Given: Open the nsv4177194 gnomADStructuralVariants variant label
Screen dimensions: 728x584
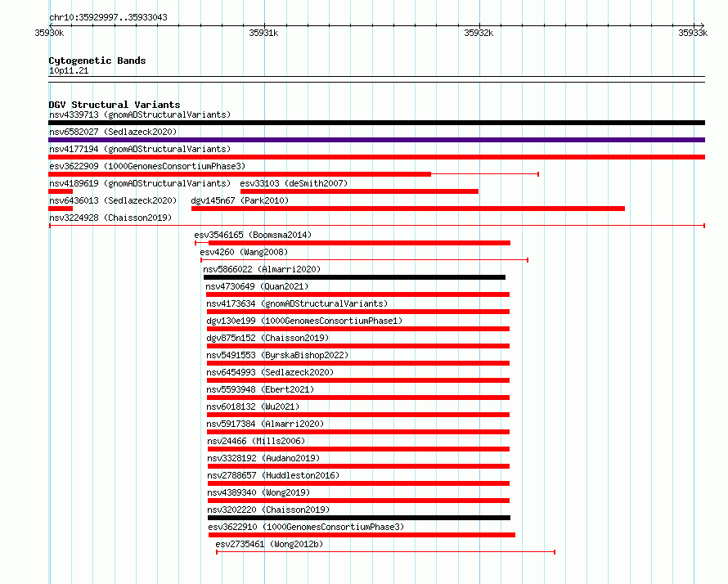Looking at the screenshot, I should pyautogui.click(x=140, y=149).
